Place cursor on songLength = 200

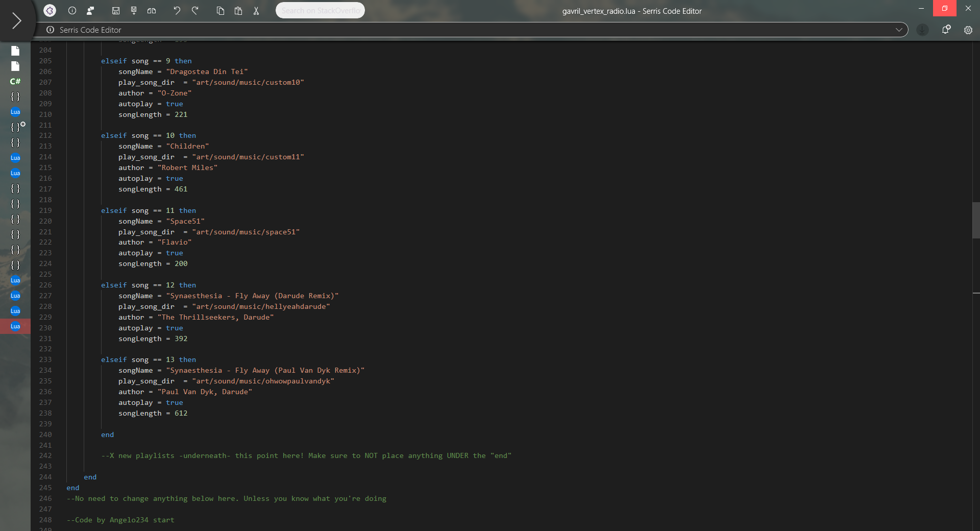coord(153,263)
